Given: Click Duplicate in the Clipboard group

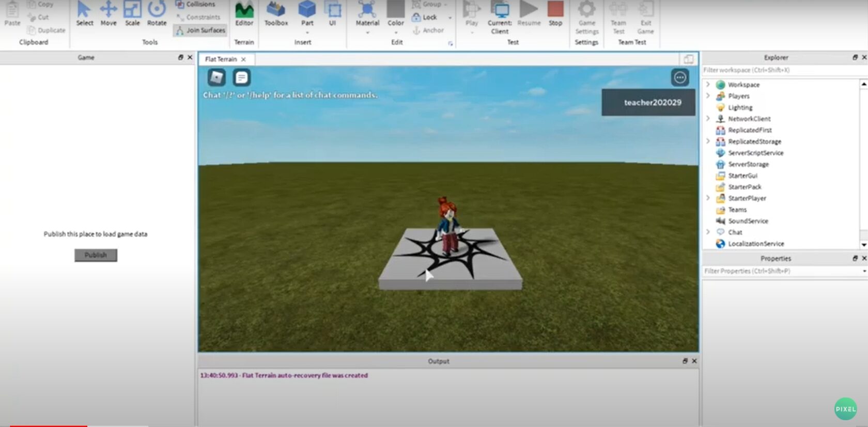Looking at the screenshot, I should tap(46, 30).
